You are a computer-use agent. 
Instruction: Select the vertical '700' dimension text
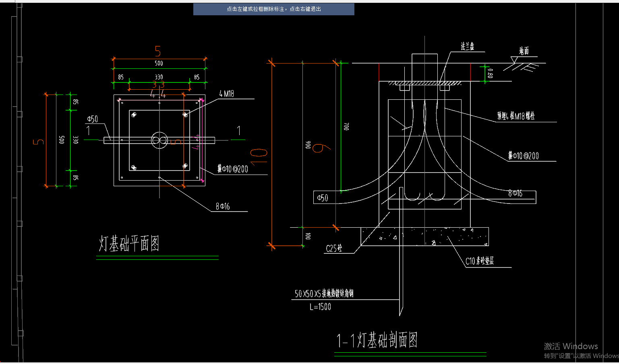pyautogui.click(x=347, y=126)
